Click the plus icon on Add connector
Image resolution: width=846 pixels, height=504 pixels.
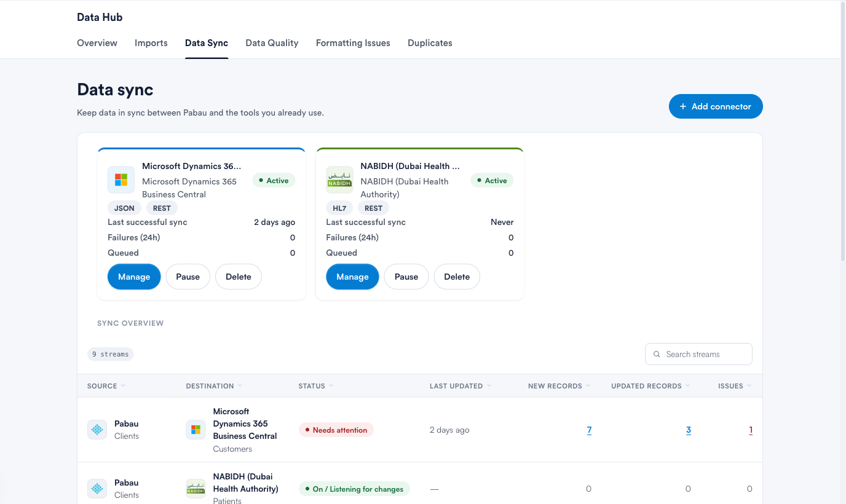click(682, 106)
